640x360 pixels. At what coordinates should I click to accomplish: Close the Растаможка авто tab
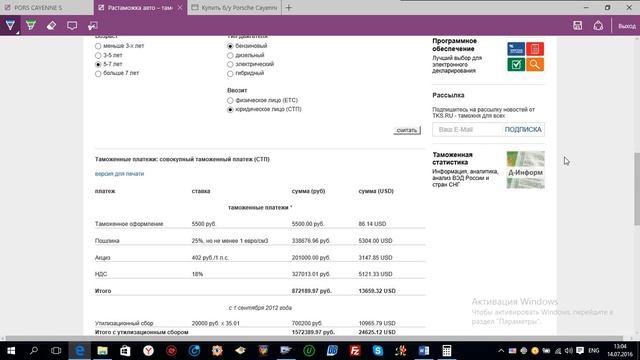(x=180, y=7)
